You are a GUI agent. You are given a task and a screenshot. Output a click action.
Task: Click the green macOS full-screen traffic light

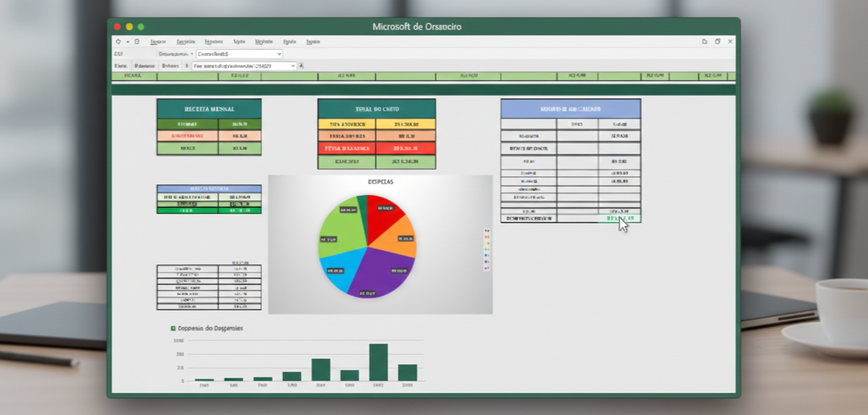[x=141, y=27]
